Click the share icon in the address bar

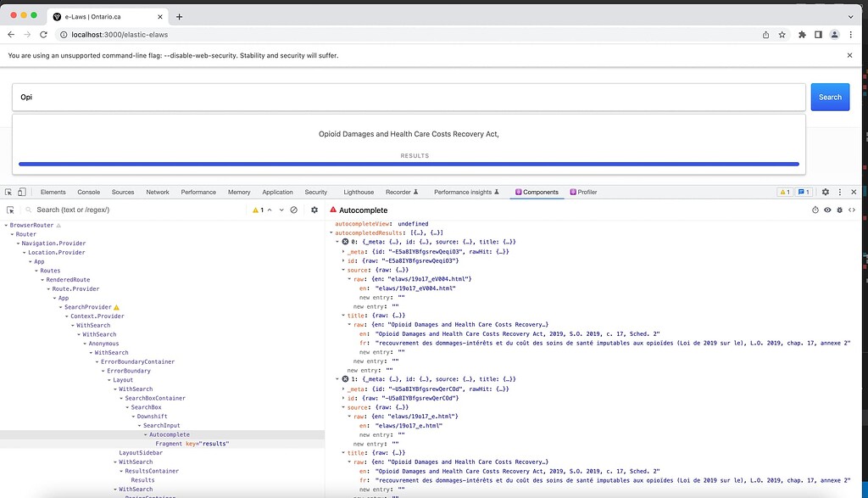(765, 35)
